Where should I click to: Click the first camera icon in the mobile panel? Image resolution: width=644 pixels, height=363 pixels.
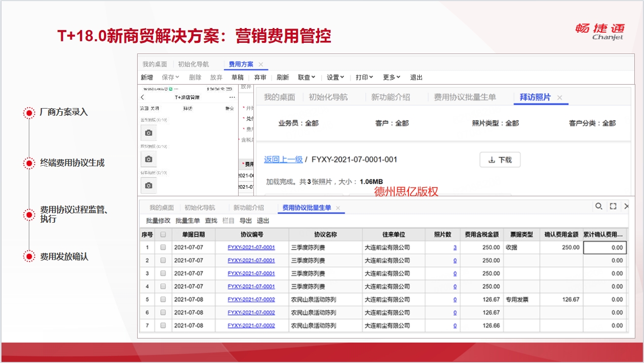coord(148,133)
